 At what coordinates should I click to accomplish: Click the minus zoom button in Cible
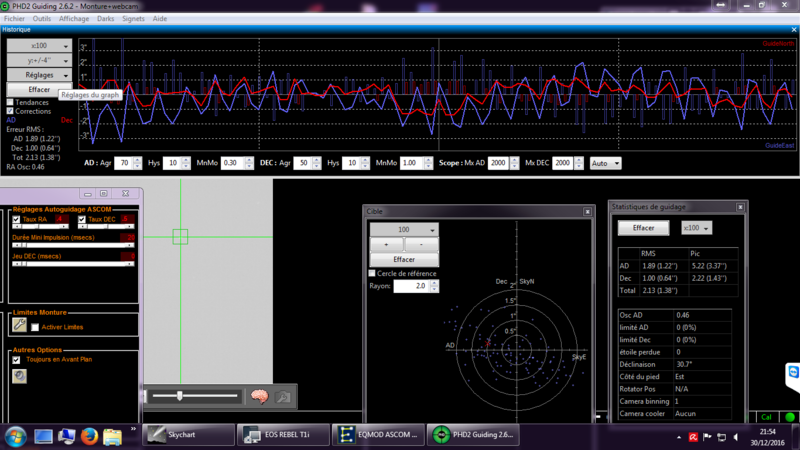421,245
